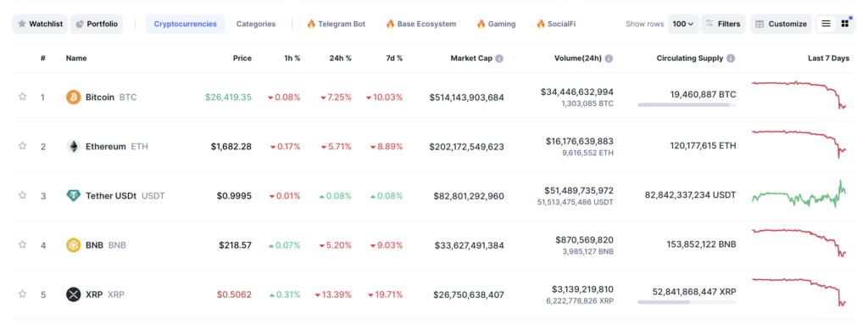Switch to the Categories tab
Viewport: 868px width, 325px height.
(x=256, y=24)
